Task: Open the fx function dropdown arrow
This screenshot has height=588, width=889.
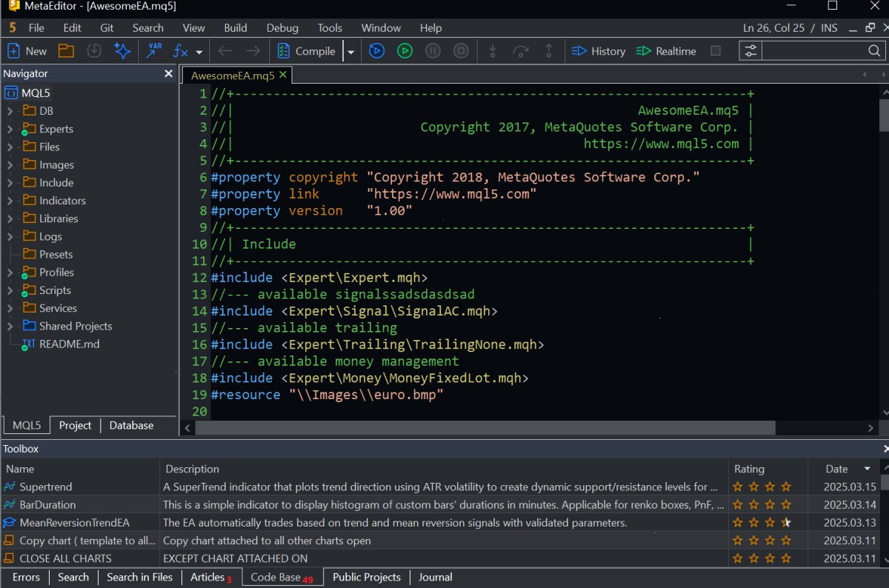Action: click(199, 52)
